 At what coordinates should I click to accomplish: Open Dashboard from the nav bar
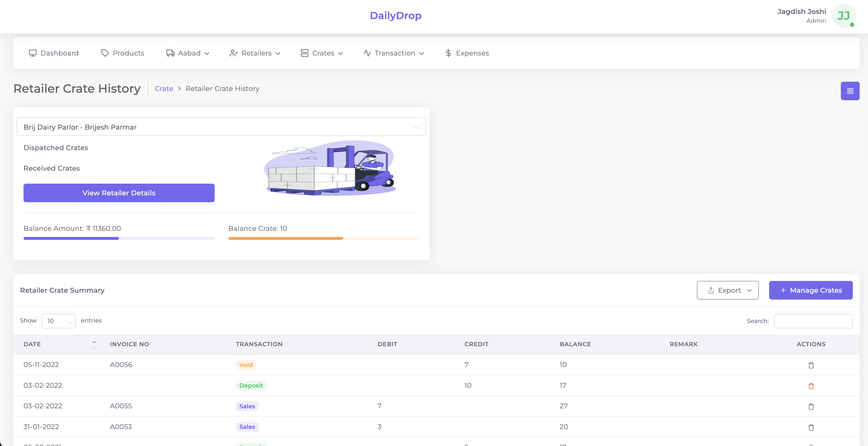(54, 53)
